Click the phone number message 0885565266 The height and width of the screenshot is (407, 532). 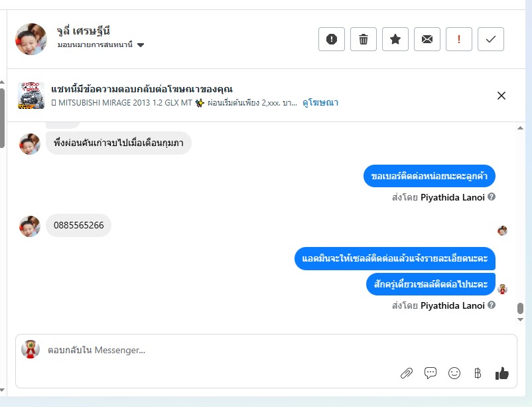pos(79,225)
